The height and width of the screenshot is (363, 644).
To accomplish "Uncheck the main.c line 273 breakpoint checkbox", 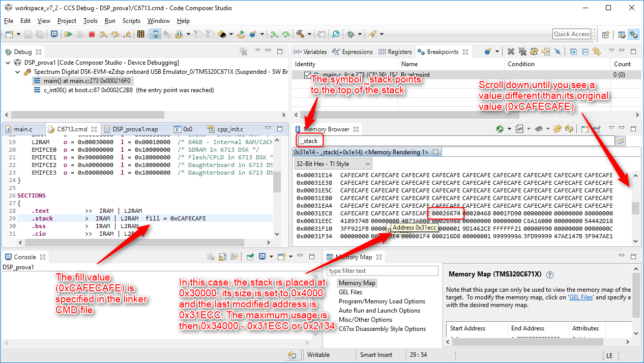I will click(307, 75).
